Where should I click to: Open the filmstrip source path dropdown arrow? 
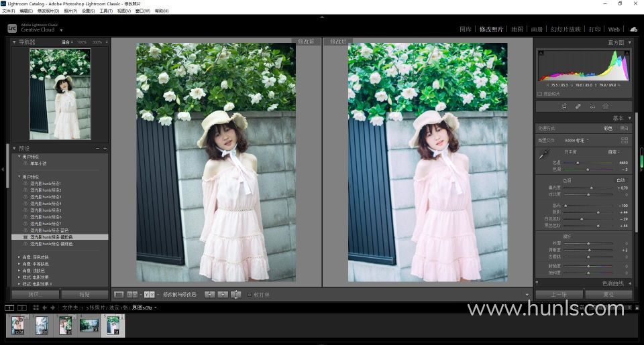point(155,307)
